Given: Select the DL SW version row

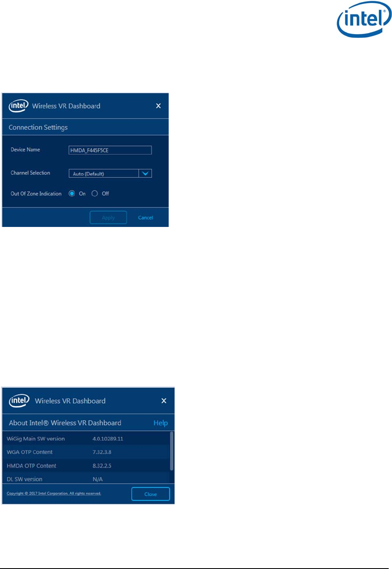Looking at the screenshot, I should pyautogui.click(x=86, y=479).
